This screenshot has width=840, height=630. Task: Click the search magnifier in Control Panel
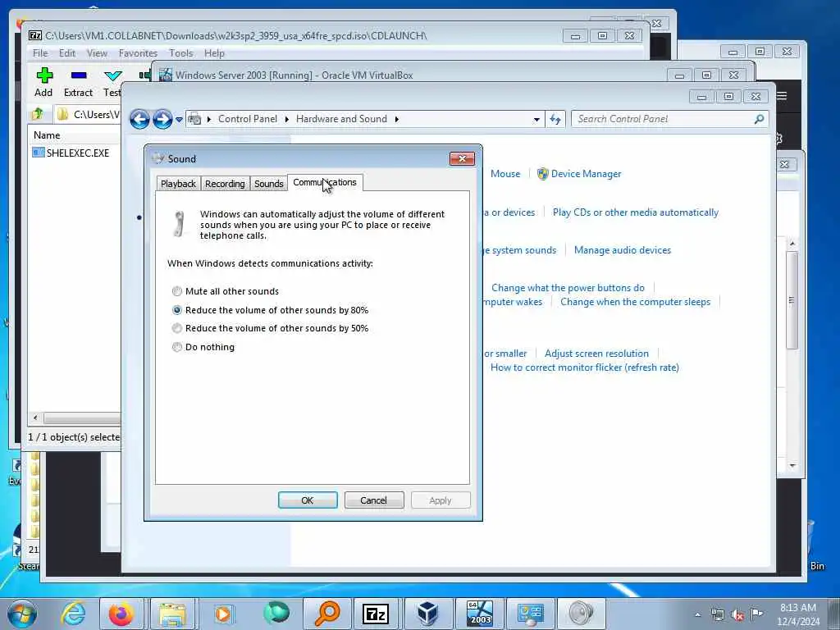tap(759, 119)
